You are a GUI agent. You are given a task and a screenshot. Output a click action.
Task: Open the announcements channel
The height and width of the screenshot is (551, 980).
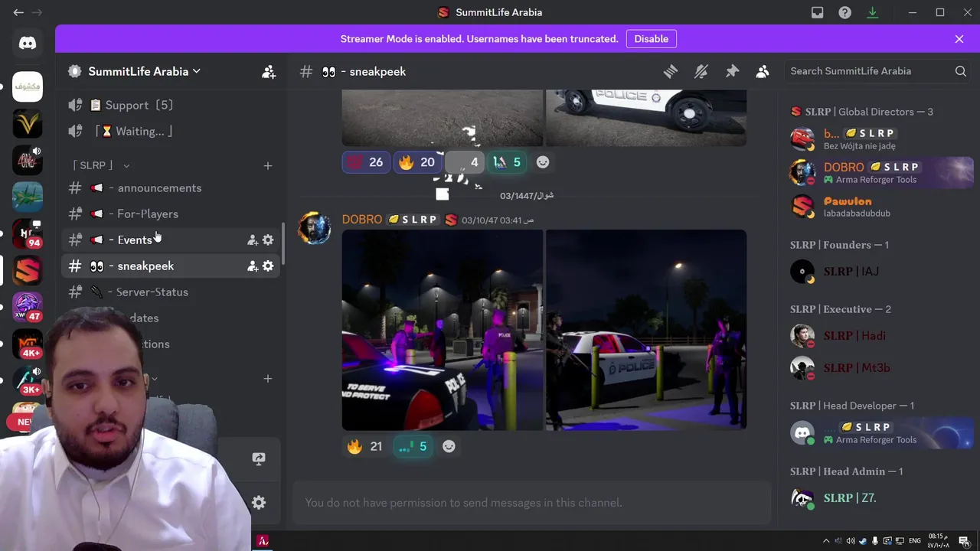pyautogui.click(x=171, y=187)
